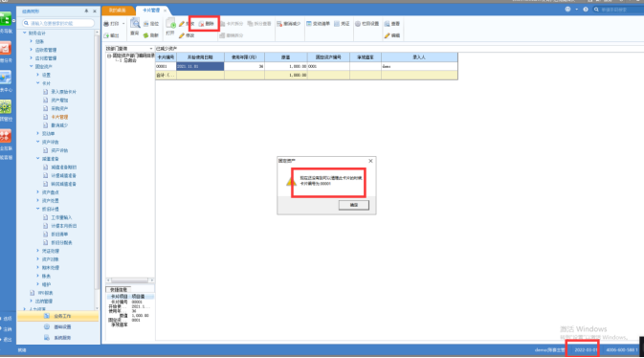Click the 原值 column header
This screenshot has height=358, width=644.
click(x=286, y=57)
